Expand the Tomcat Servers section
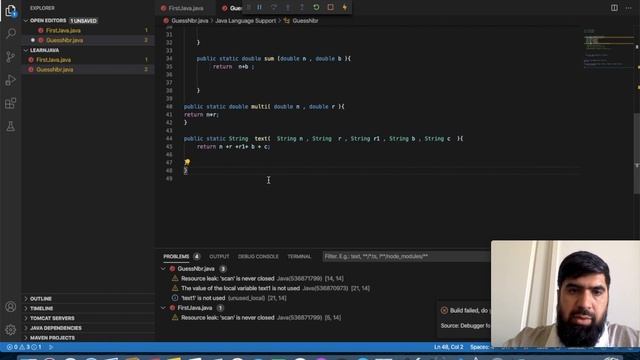 pos(52,318)
